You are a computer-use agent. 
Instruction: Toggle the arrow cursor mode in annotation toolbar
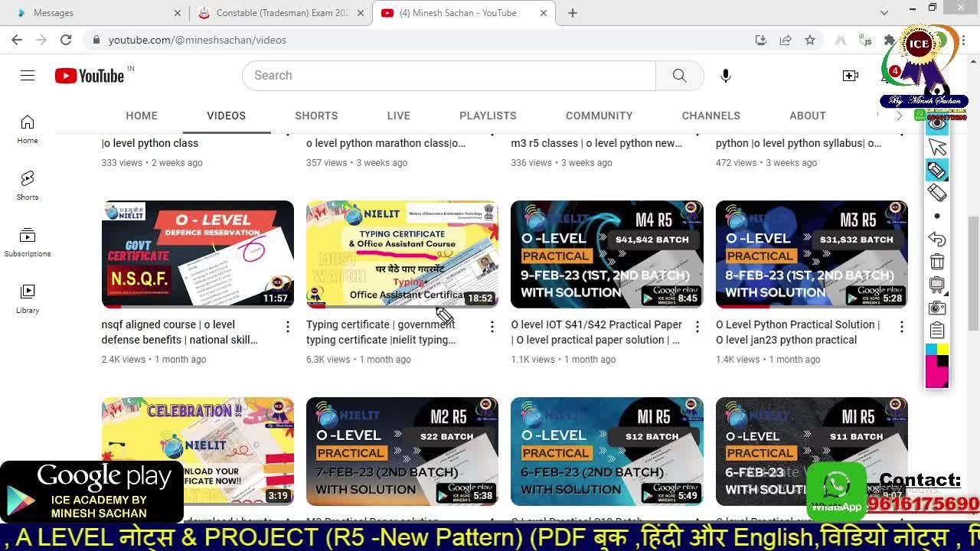937,147
